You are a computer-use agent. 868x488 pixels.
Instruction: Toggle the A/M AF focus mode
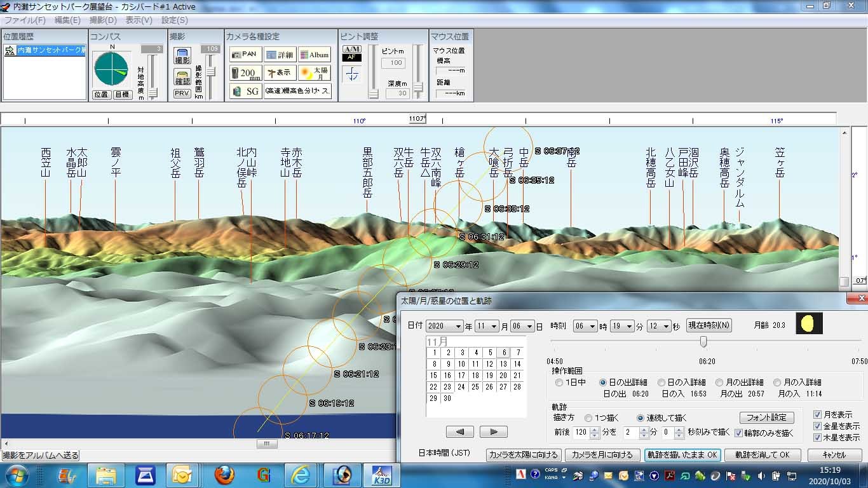tap(352, 53)
